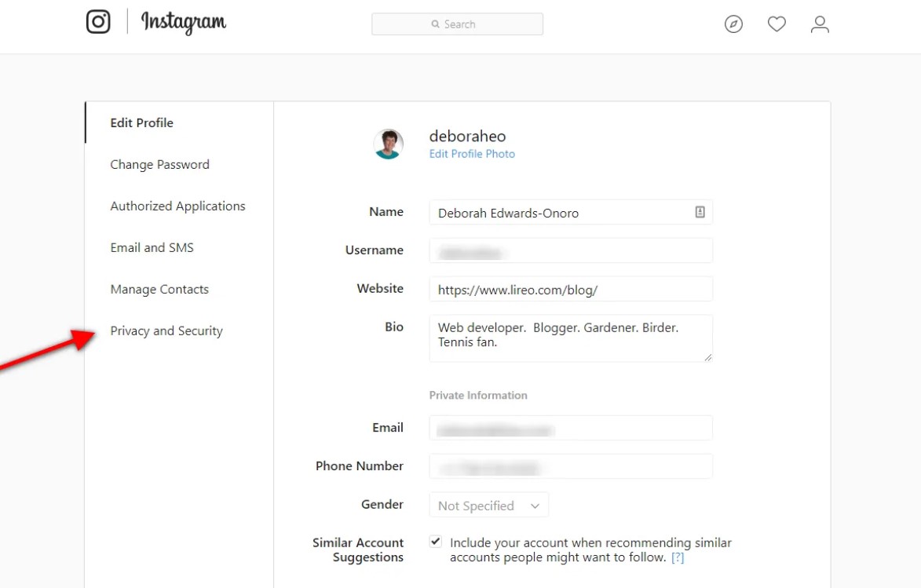Viewport: 921px width, 588px height.
Task: Click into the Bio text area
Action: pyautogui.click(x=571, y=338)
